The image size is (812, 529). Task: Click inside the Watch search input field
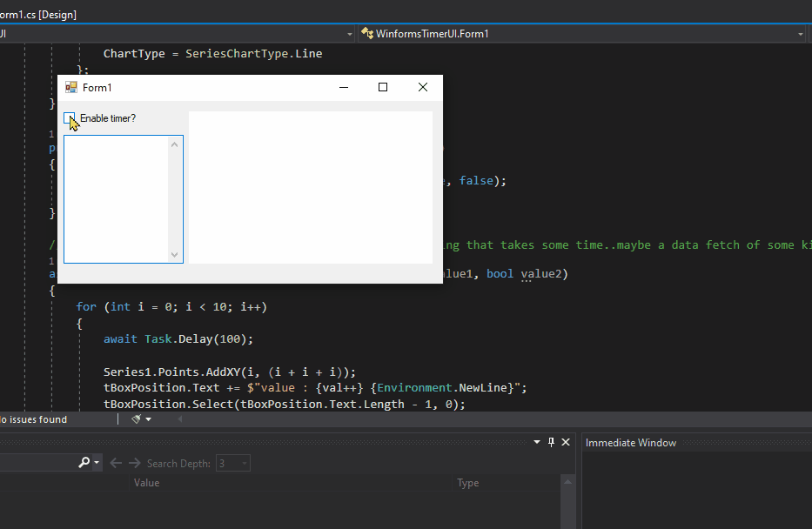point(39,462)
